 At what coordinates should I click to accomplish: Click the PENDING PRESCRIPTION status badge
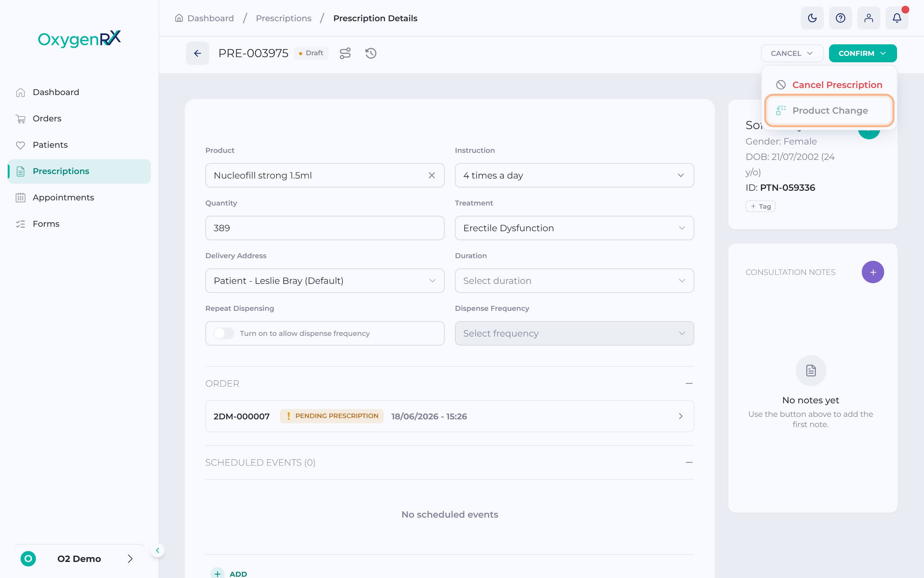tap(331, 416)
